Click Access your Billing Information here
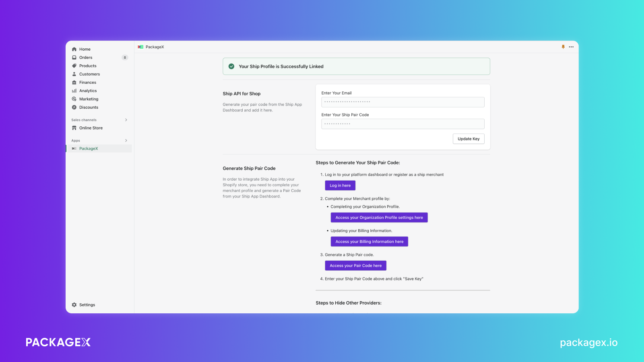The height and width of the screenshot is (362, 644). (x=369, y=242)
